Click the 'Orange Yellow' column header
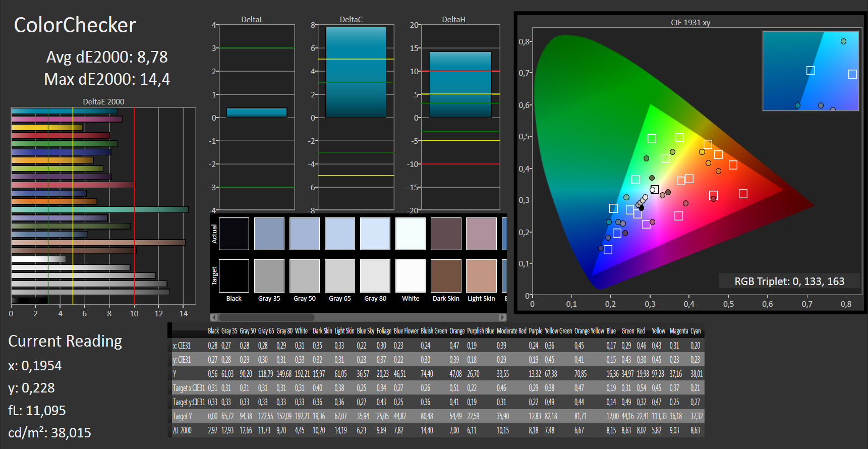868x449 pixels. pos(589,331)
